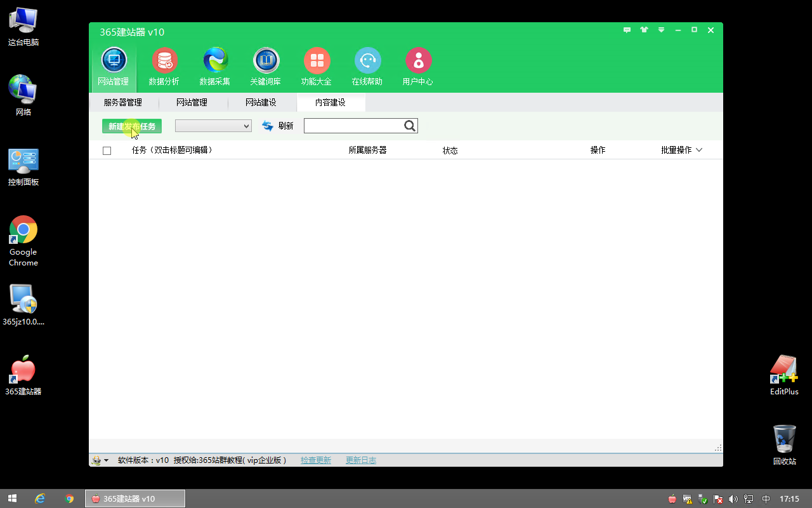812x508 pixels.
Task: Open the 功能大全 module
Action: click(x=317, y=67)
